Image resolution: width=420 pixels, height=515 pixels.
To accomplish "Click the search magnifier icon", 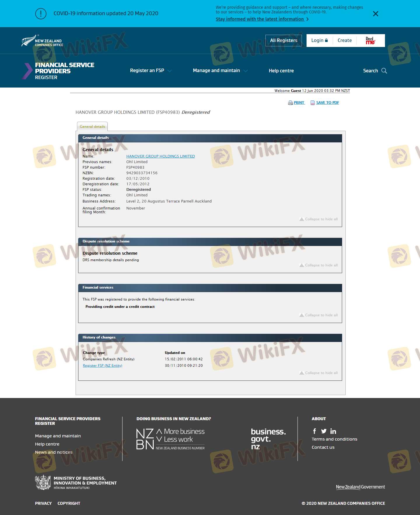I will pos(384,71).
